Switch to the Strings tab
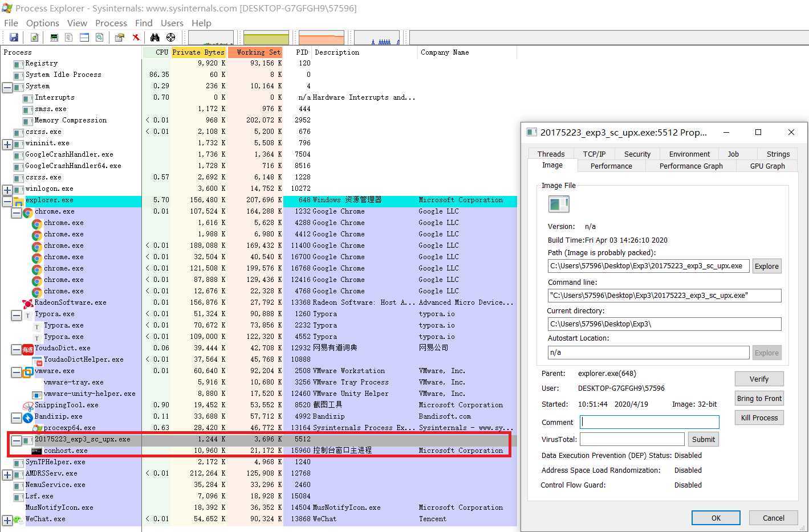The height and width of the screenshot is (532, 809). coord(778,154)
